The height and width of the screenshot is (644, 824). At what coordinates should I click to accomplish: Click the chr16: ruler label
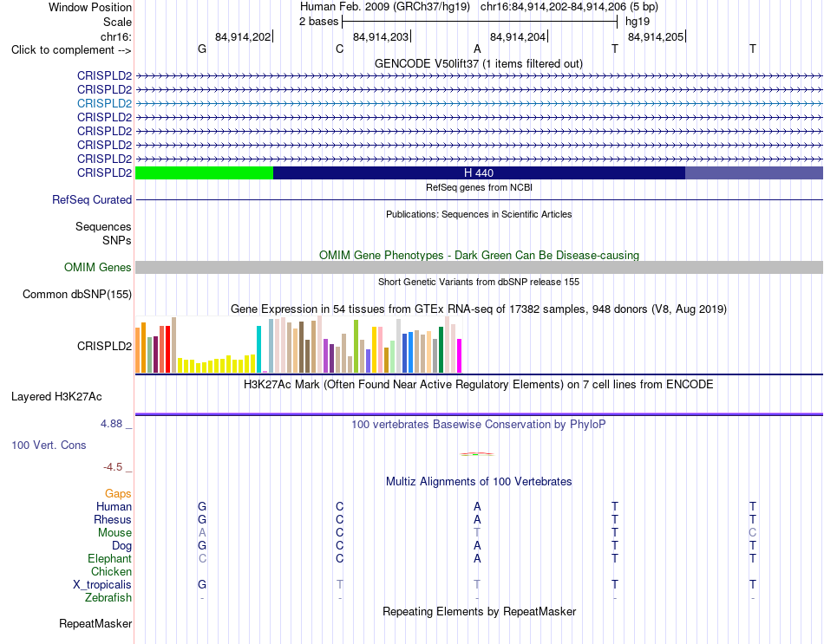point(115,36)
